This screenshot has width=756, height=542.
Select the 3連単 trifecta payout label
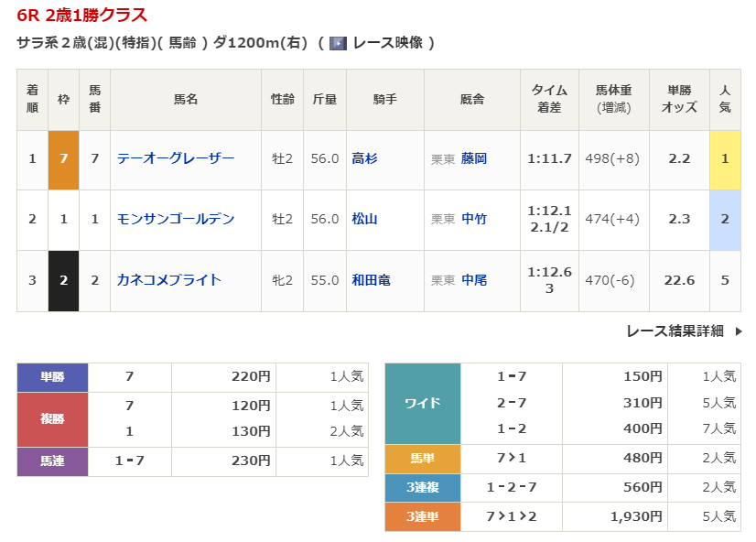coord(422,517)
